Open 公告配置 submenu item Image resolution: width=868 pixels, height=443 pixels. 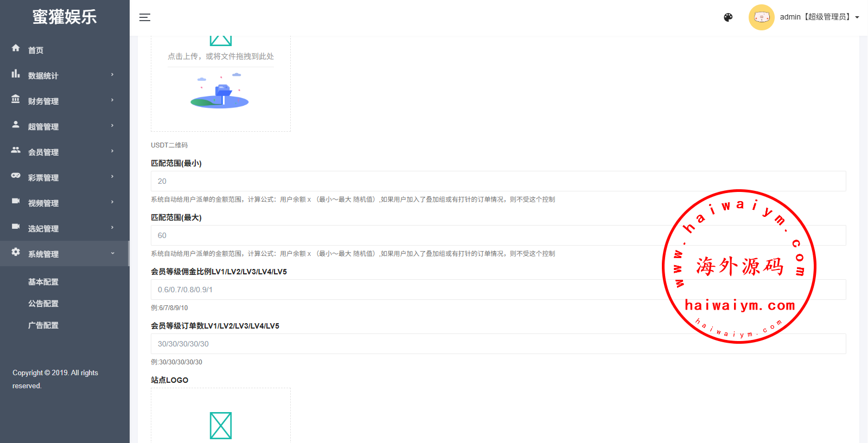pyautogui.click(x=43, y=304)
